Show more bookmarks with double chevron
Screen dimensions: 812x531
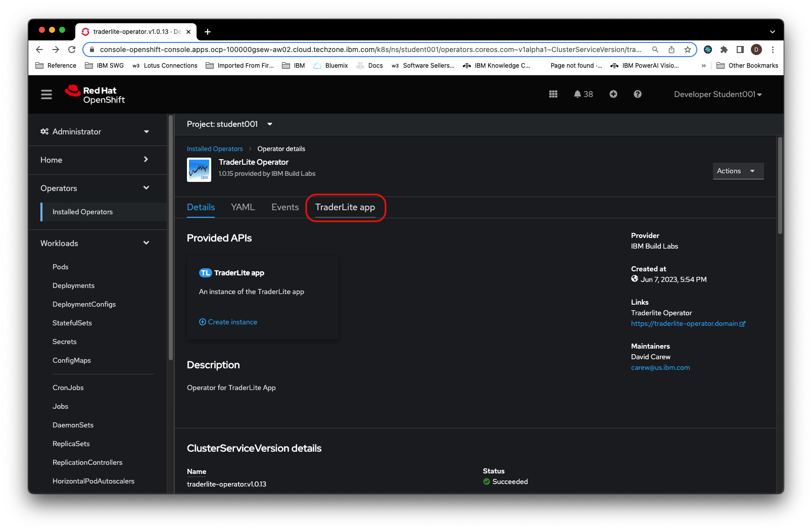pyautogui.click(x=703, y=66)
